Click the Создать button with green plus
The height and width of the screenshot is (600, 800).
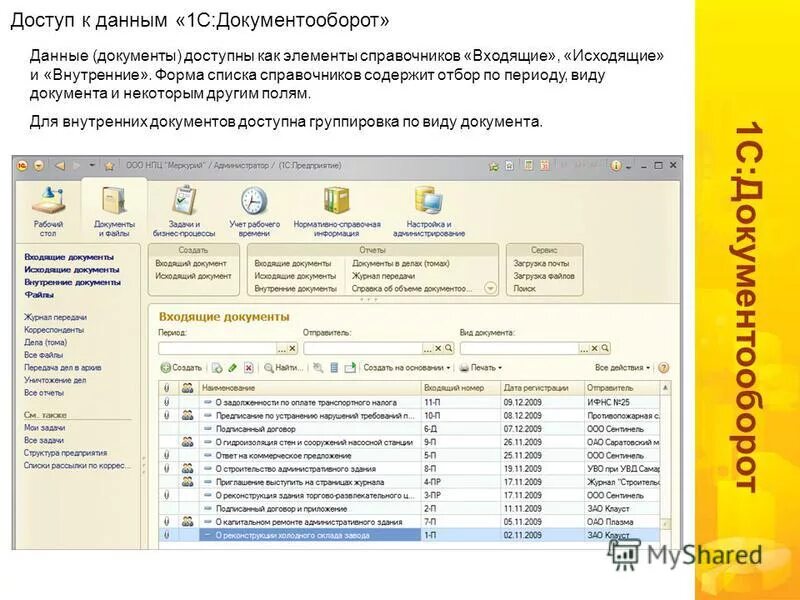click(x=182, y=368)
